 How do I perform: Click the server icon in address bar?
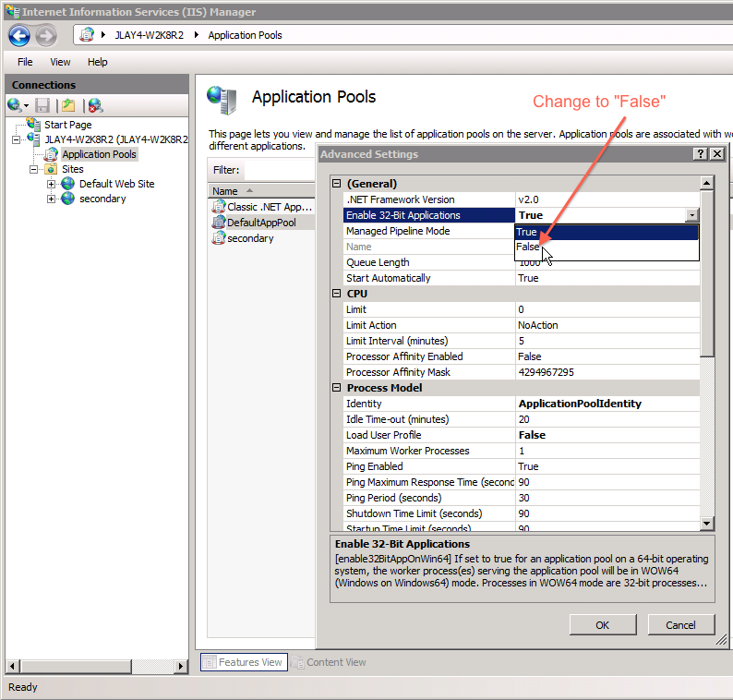(87, 35)
